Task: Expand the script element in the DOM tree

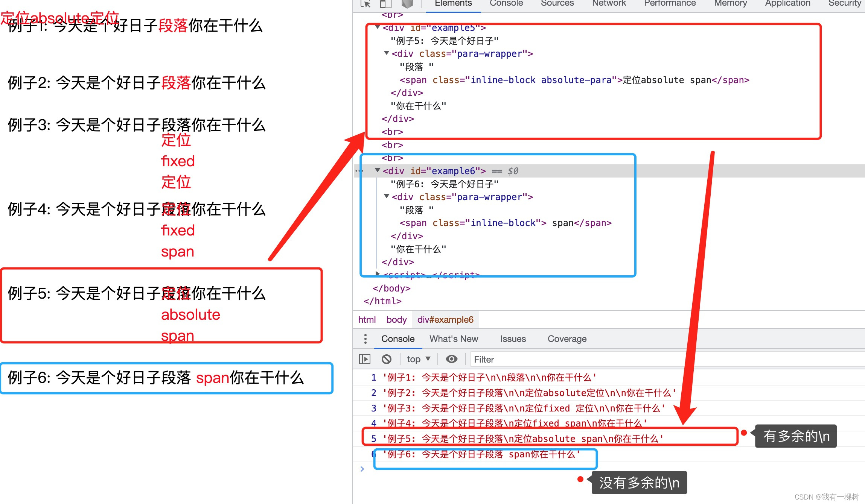Action: [378, 274]
